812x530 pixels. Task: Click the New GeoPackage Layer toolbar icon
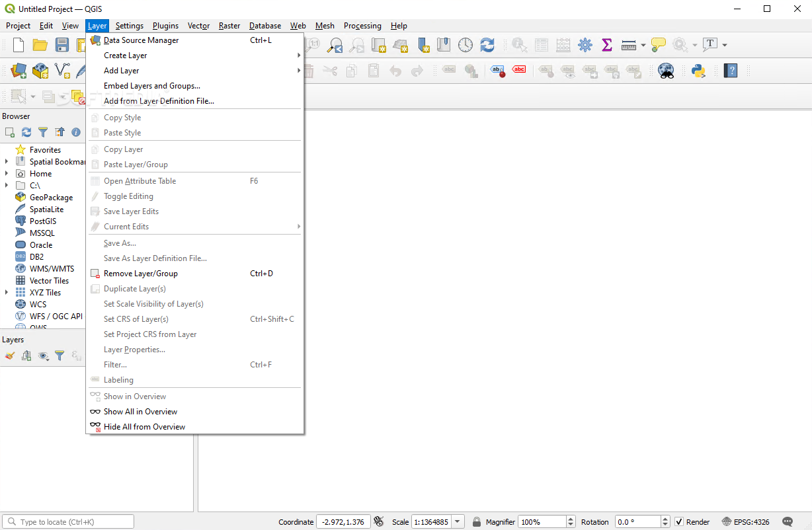pos(40,71)
